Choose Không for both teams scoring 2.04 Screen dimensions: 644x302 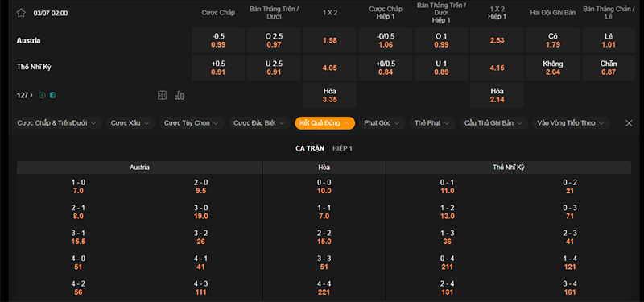pyautogui.click(x=553, y=68)
